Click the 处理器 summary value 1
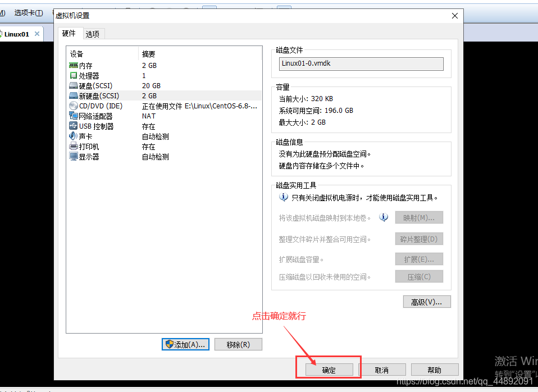The image size is (538, 392). tap(144, 75)
